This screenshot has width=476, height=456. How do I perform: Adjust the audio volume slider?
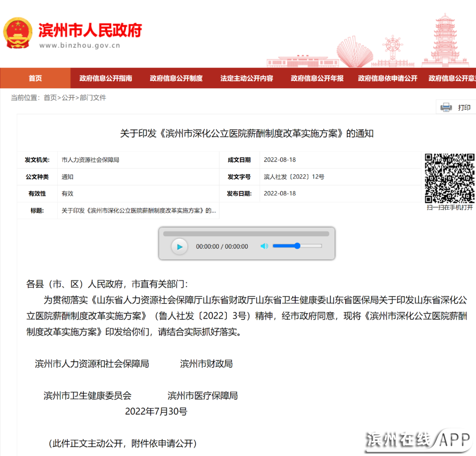(x=297, y=246)
